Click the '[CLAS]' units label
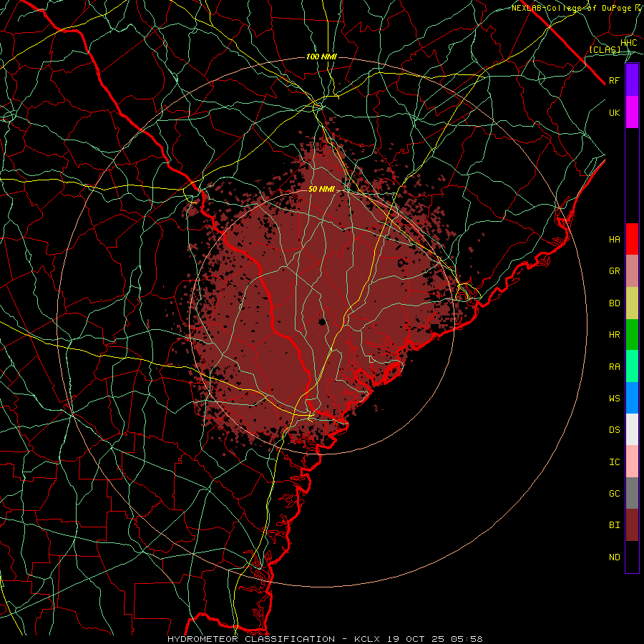This screenshot has width=644, height=644. point(605,49)
